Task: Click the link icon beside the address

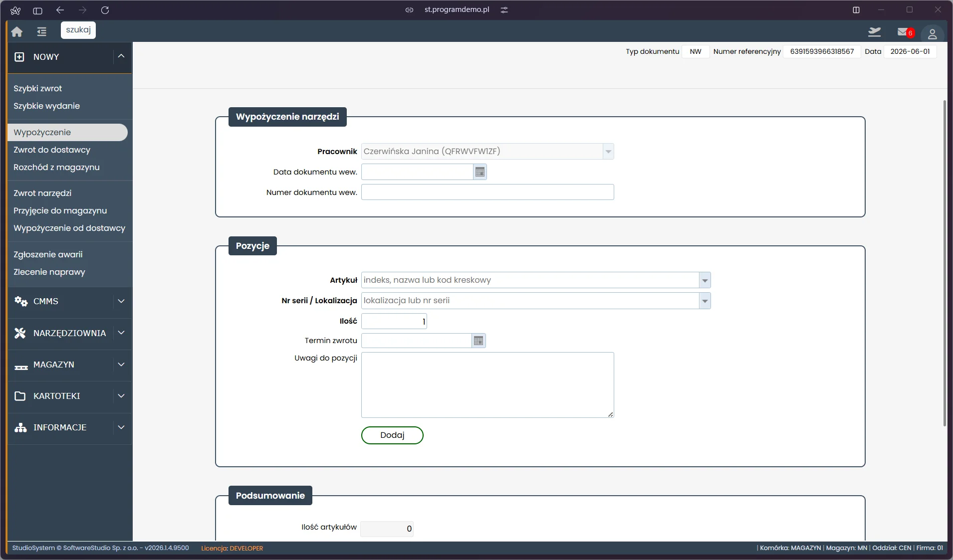Action: 409,10
